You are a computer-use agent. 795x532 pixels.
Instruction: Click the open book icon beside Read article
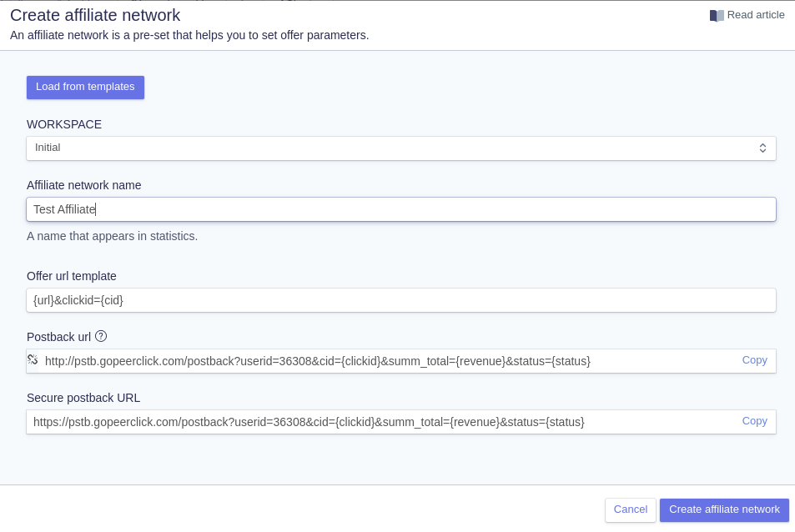click(x=716, y=15)
